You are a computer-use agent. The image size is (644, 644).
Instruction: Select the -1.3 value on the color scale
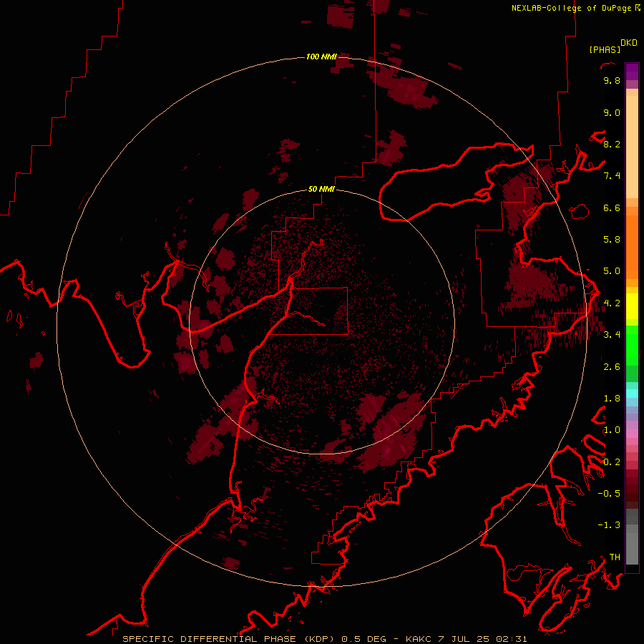pos(609,525)
